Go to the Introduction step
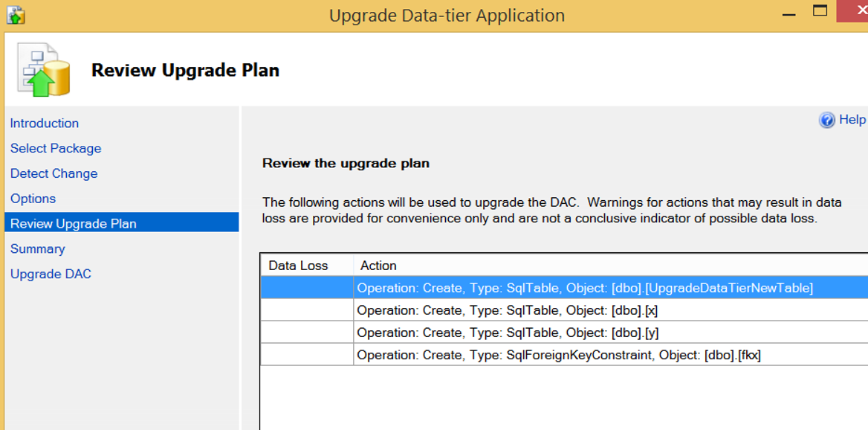 point(45,123)
